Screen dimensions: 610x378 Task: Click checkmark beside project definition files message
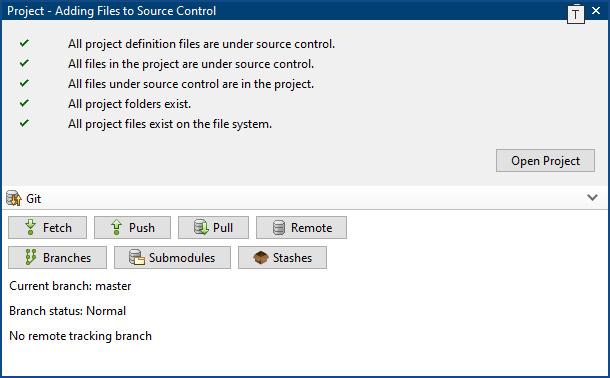pyautogui.click(x=24, y=43)
